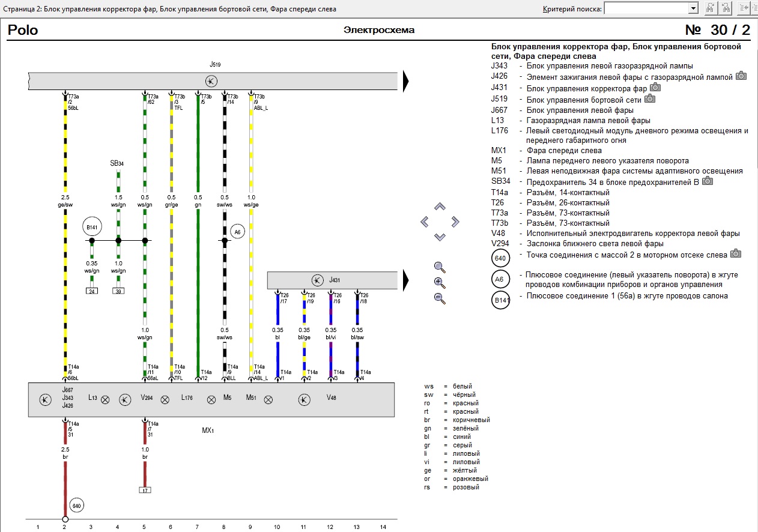The image size is (758, 532).
Task: Open the camera photo for J431
Action: (655, 88)
